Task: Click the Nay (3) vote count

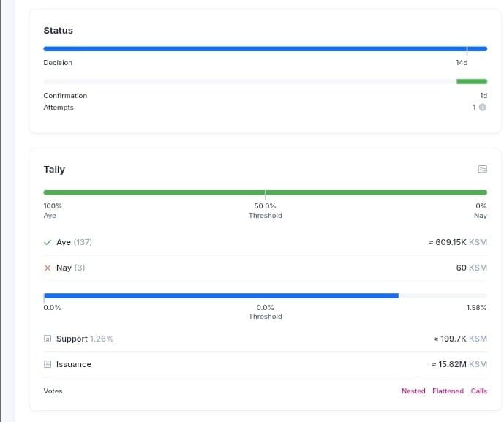Action: [70, 268]
